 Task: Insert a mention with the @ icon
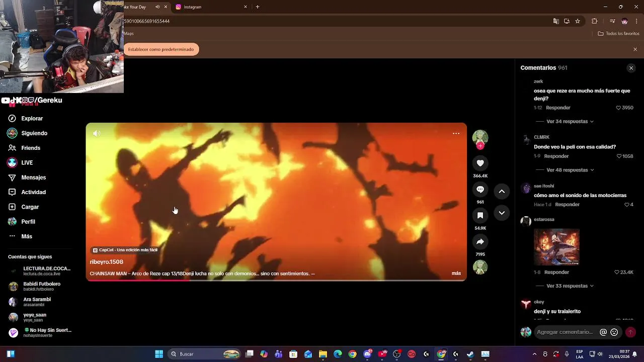click(x=603, y=332)
